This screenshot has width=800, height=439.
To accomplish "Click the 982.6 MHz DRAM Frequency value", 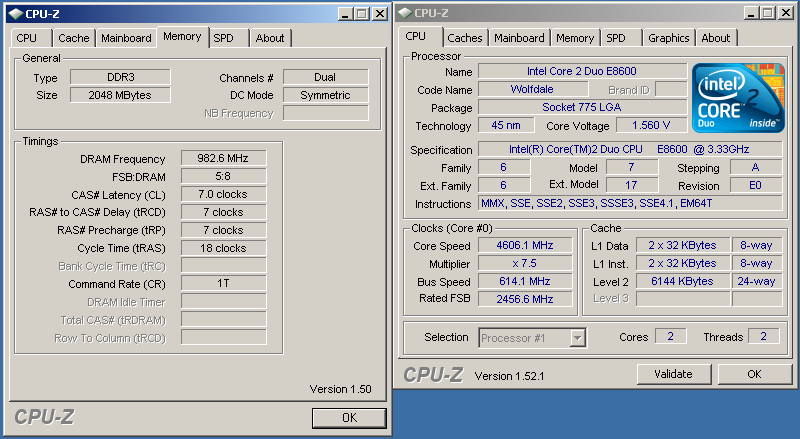I will tap(223, 158).
